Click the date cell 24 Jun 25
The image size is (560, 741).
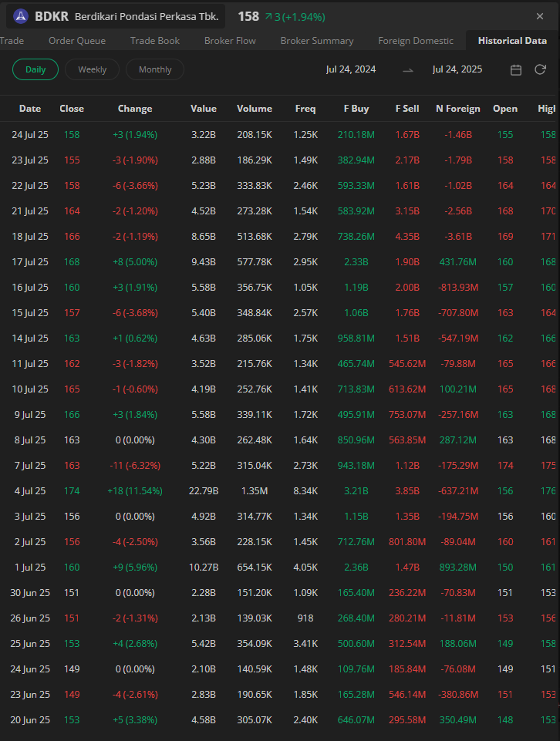pyautogui.click(x=30, y=669)
